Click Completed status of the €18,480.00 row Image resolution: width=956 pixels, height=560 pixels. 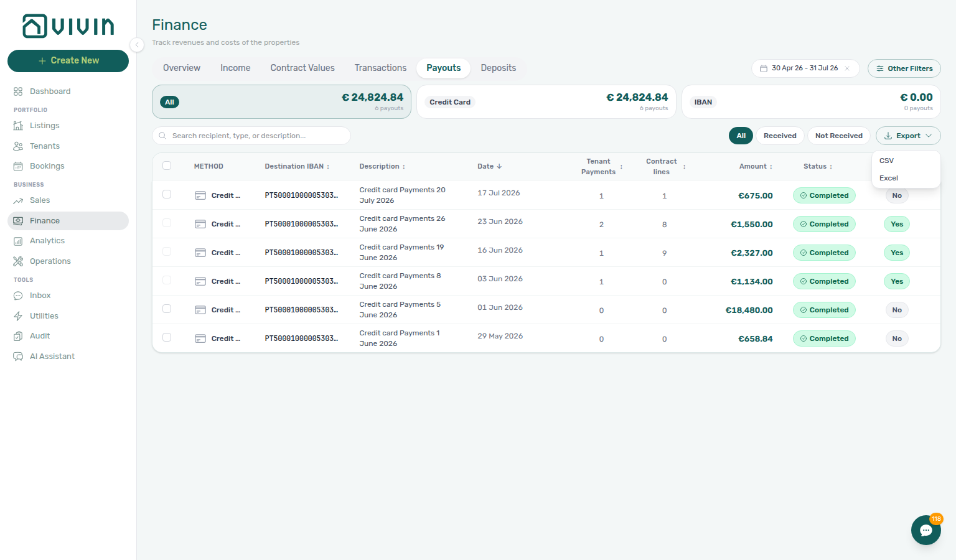pos(824,310)
